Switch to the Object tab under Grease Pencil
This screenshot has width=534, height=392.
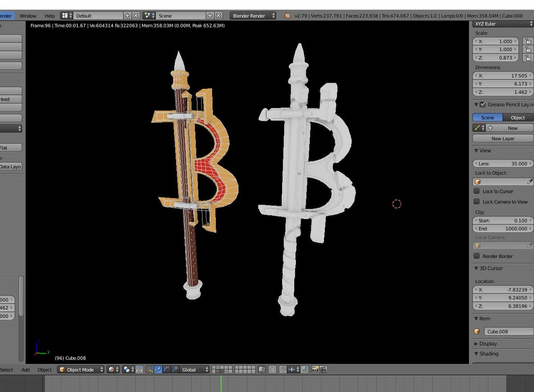(518, 117)
